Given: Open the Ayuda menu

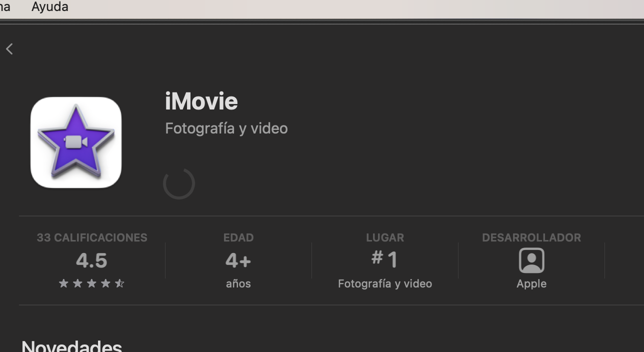Looking at the screenshot, I should [x=49, y=7].
